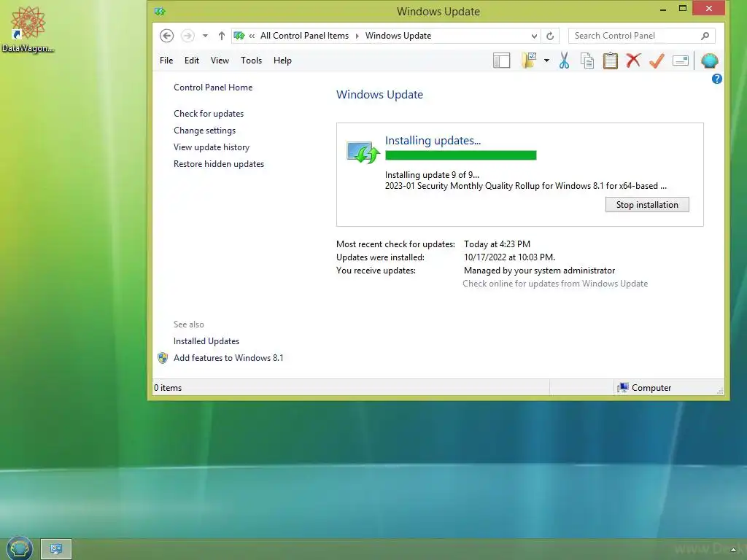The height and width of the screenshot is (560, 747).
Task: Open the DataWagon desktop shortcut
Action: point(28,29)
